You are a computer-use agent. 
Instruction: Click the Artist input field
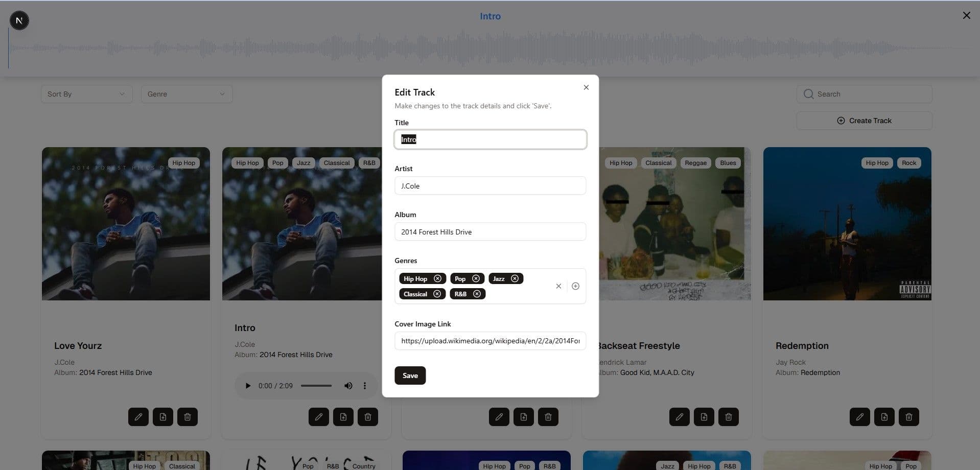490,186
